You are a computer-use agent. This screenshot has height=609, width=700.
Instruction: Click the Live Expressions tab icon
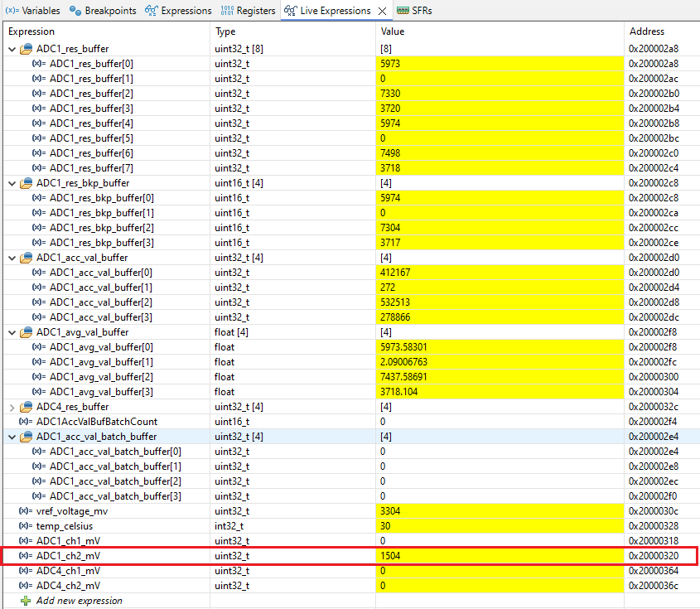[291, 10]
